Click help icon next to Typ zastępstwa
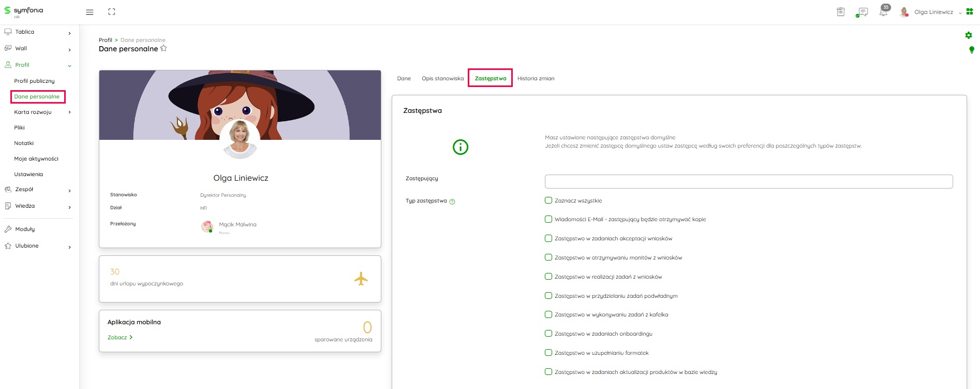Screen dimensions: 980x389 tap(452, 201)
